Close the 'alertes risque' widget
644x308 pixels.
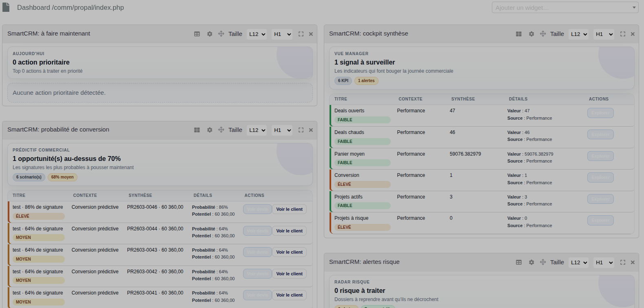[x=633, y=262]
